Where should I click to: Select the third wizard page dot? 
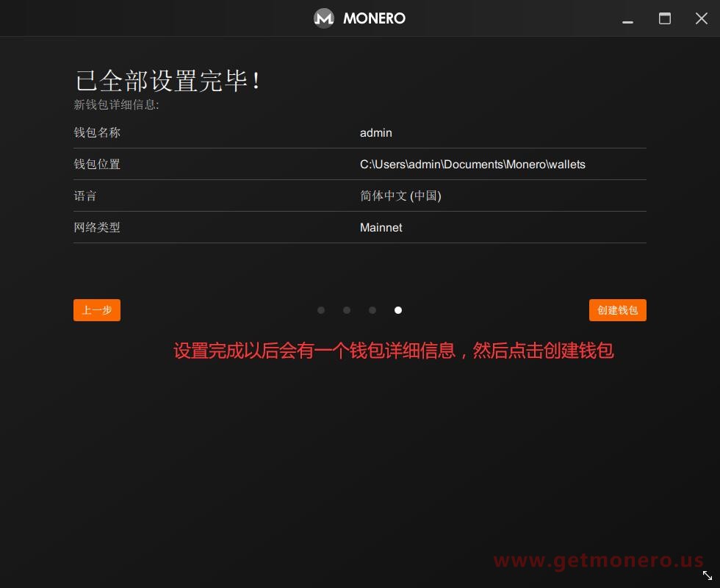click(x=372, y=310)
